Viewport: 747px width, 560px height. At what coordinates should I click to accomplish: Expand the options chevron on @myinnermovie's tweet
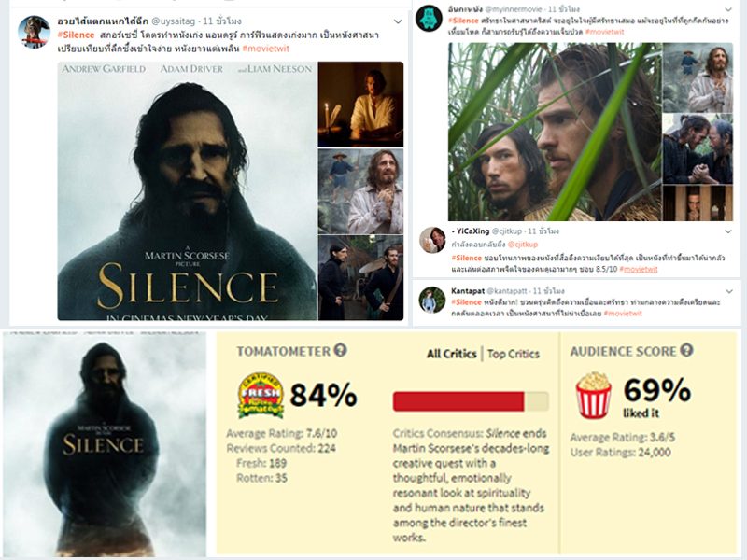pos(728,9)
